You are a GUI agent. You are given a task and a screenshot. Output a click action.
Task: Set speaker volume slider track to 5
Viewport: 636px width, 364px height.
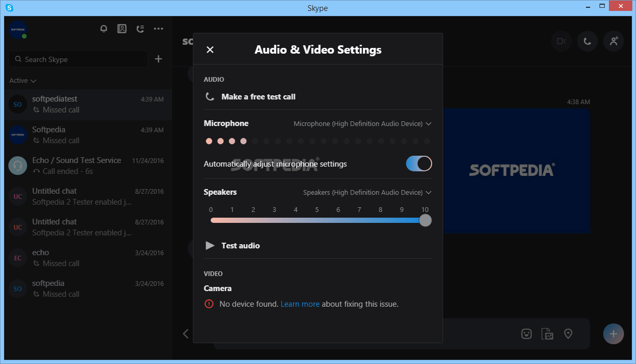[317, 220]
